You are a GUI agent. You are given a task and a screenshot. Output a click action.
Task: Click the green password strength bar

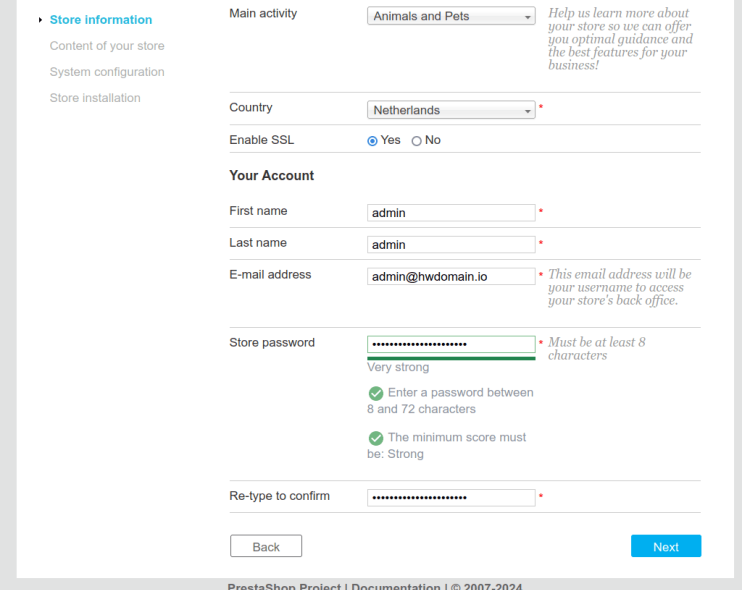[451, 358]
